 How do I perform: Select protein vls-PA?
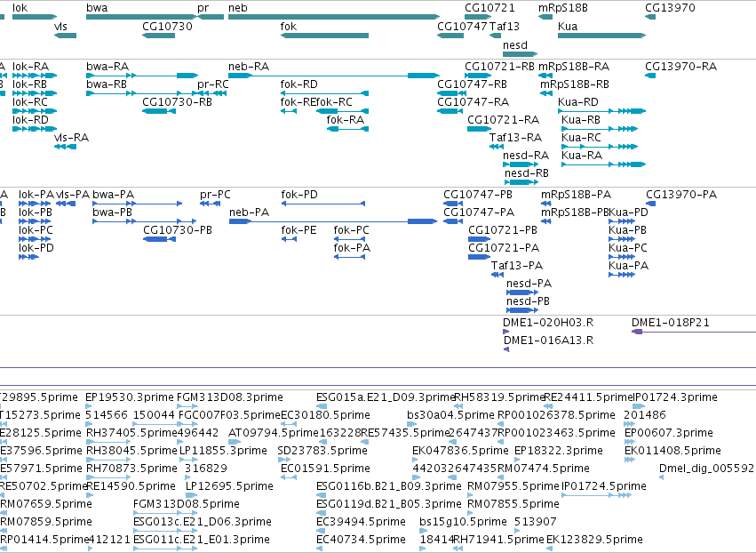(73, 195)
